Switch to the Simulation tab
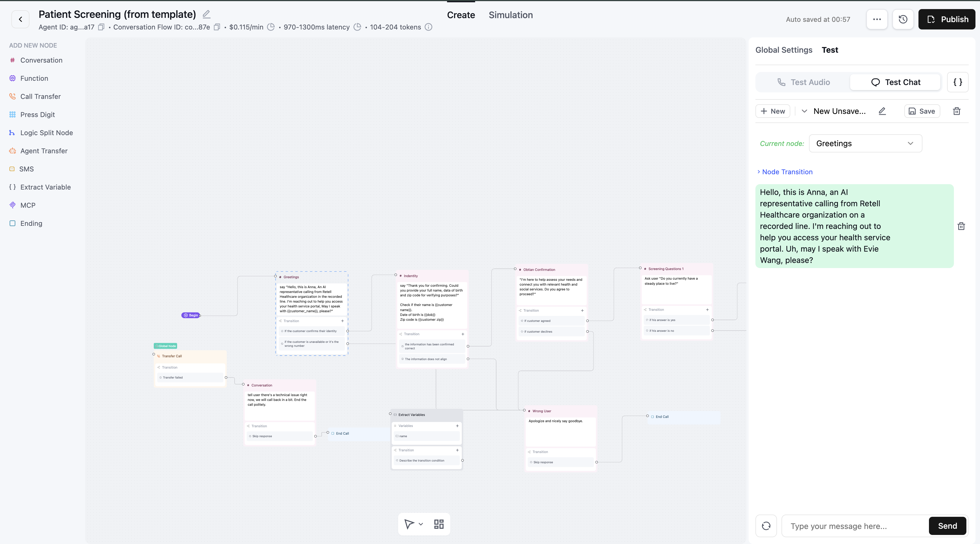Screen dimensions: 980x544 510,15
